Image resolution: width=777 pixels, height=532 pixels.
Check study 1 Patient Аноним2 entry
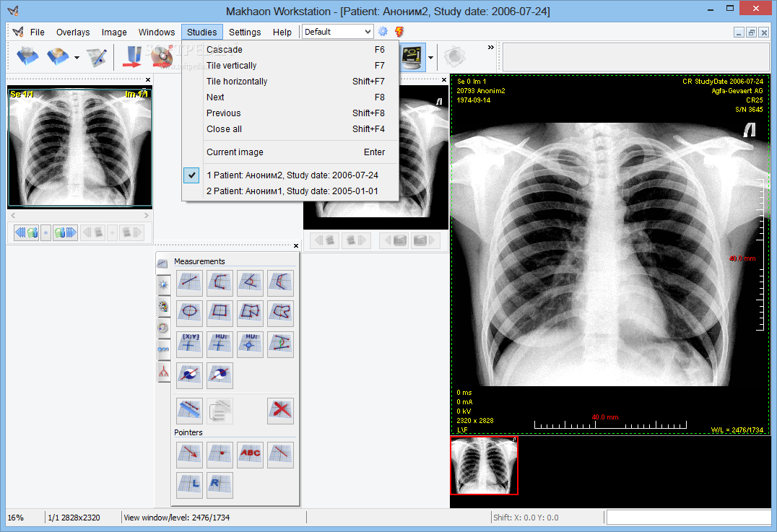(290, 175)
